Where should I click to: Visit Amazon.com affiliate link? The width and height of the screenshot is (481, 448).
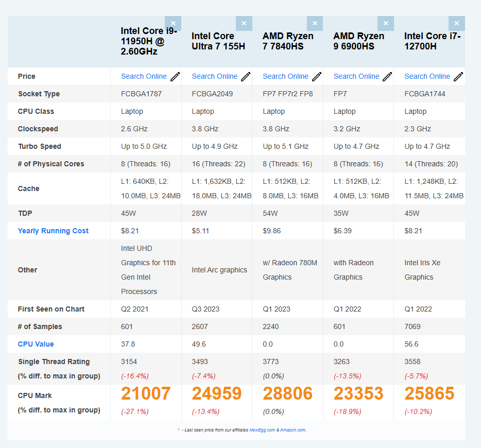coord(293,430)
